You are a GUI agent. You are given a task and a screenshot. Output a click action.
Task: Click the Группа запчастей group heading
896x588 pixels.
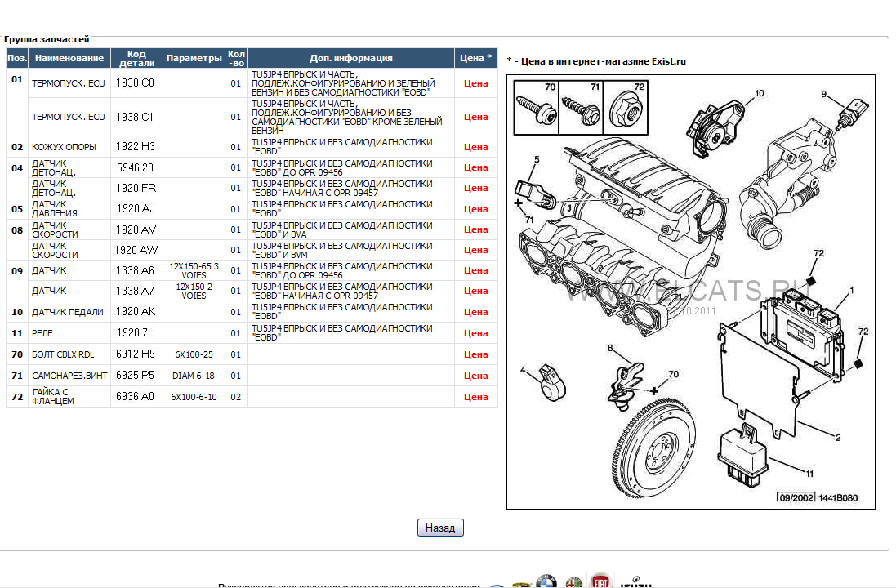tap(47, 39)
